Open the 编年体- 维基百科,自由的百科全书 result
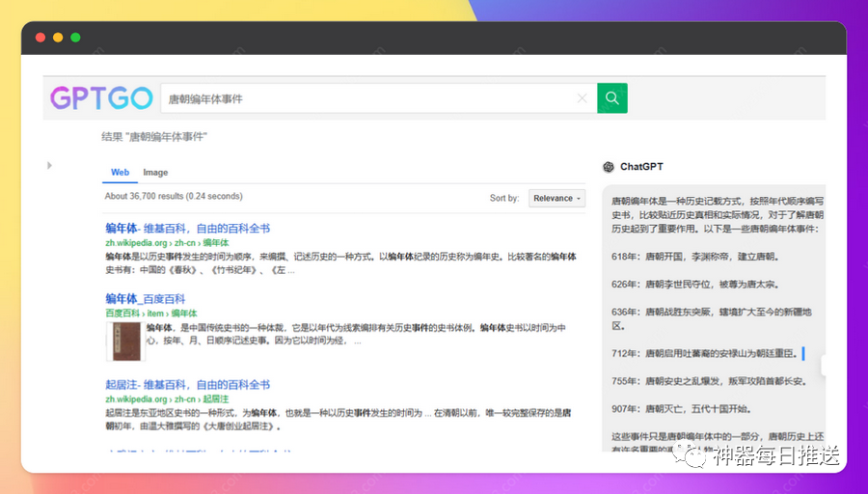The width and height of the screenshot is (868, 494). point(188,228)
